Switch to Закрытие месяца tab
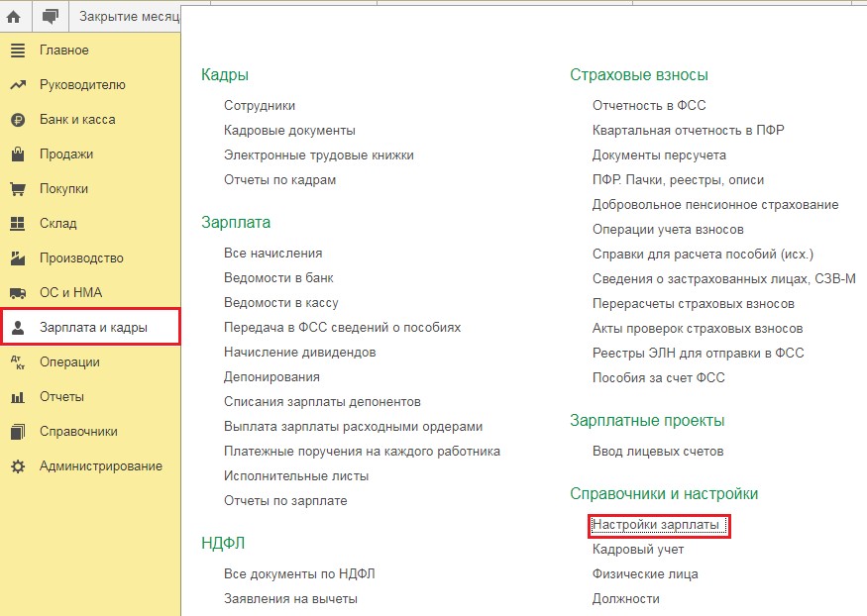867x616 pixels. 130,17
